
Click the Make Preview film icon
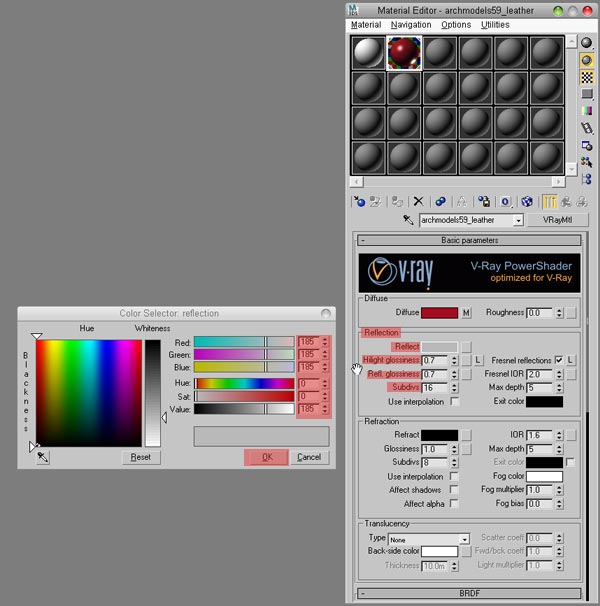point(586,128)
